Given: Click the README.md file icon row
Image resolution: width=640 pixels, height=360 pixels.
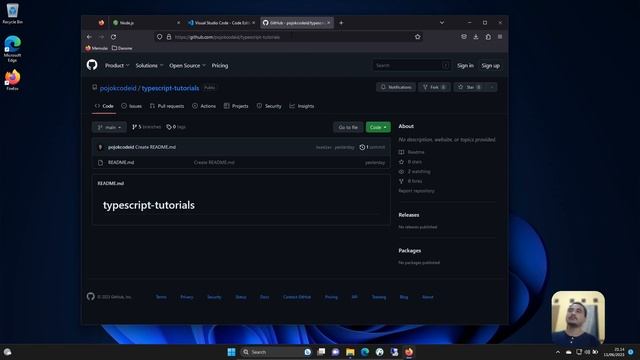Looking at the screenshot, I should pyautogui.click(x=100, y=162).
